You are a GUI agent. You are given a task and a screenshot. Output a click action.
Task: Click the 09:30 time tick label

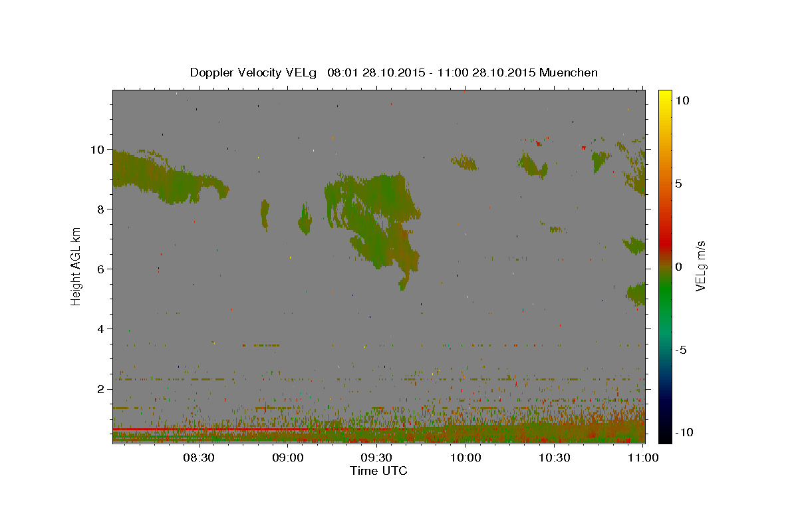[x=376, y=458]
